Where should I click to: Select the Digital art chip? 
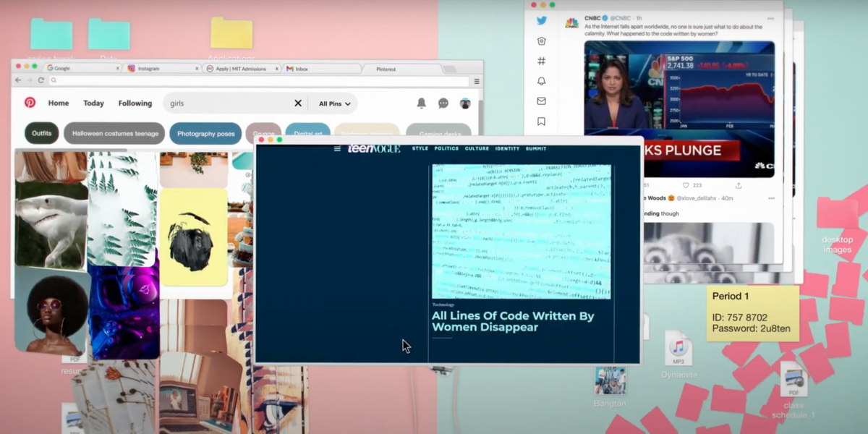308,130
